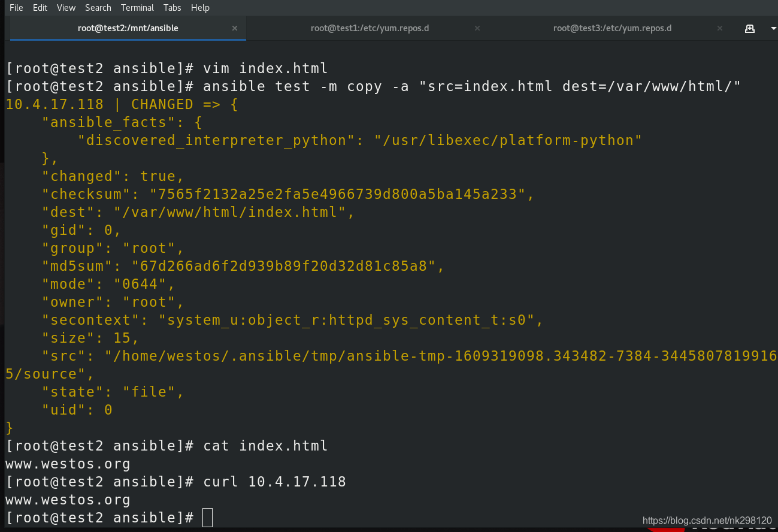This screenshot has width=778, height=532.
Task: Click the terminal cursor at the last prompt
Action: coord(207,518)
